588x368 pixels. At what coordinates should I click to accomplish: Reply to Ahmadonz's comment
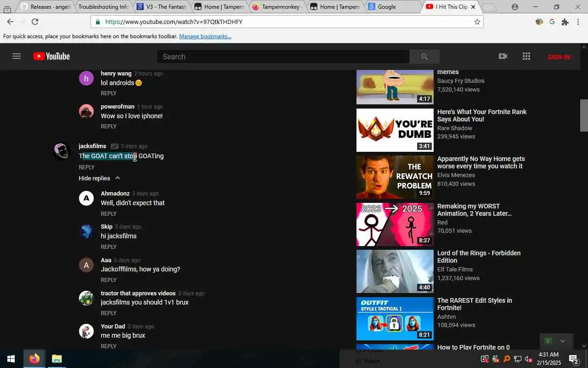point(109,214)
